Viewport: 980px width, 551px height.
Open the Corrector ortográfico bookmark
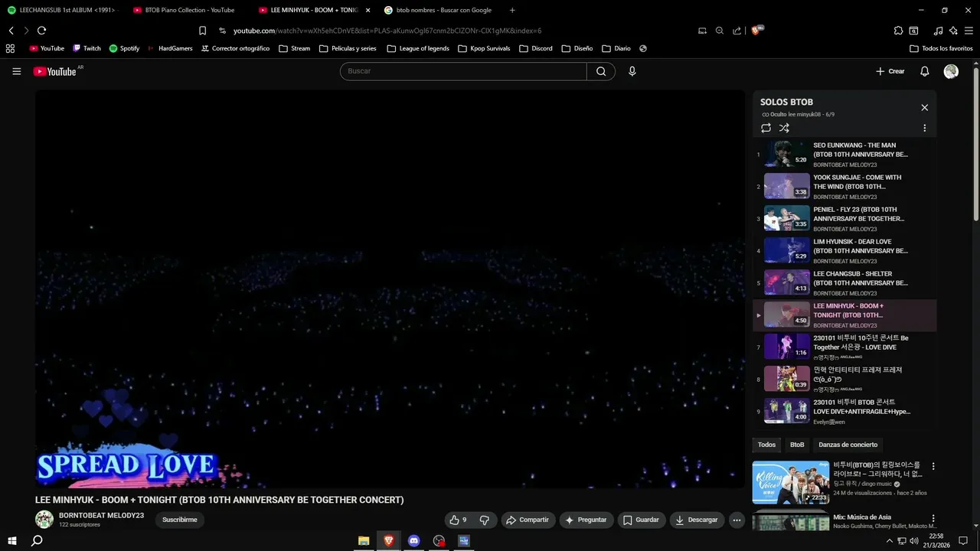[235, 48]
